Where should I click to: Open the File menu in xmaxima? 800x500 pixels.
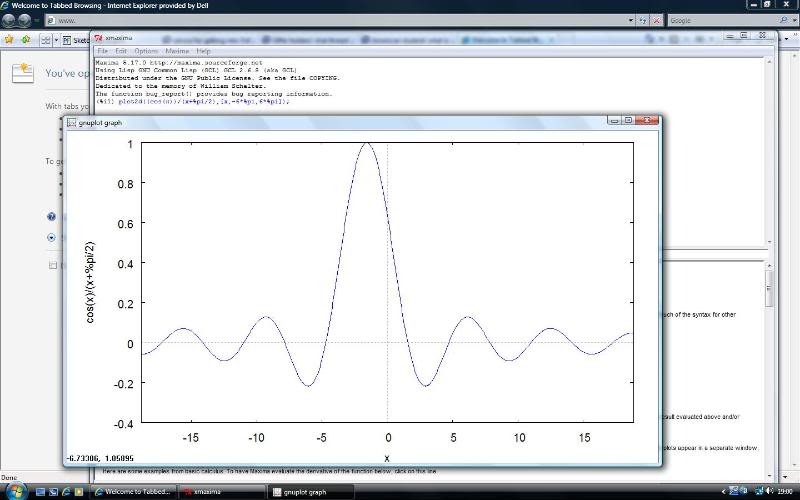click(x=103, y=51)
